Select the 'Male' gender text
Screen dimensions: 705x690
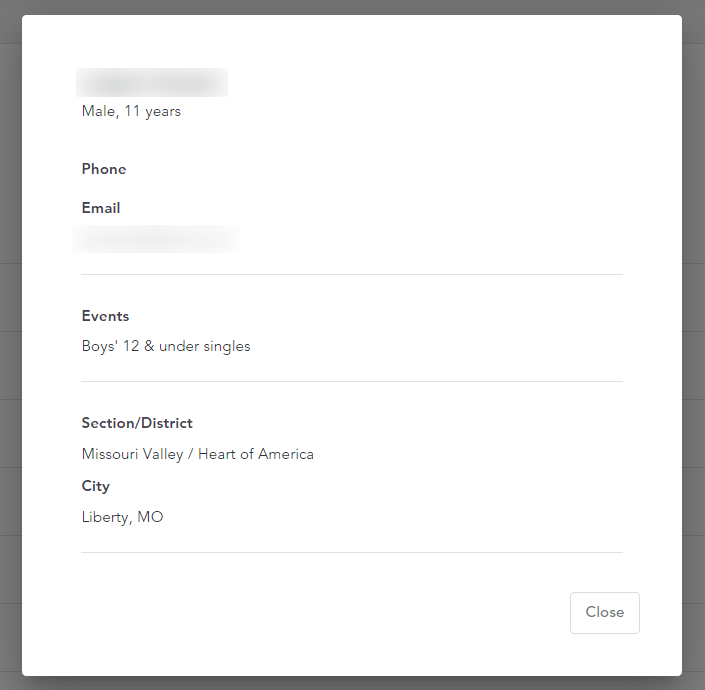pyautogui.click(x=100, y=111)
